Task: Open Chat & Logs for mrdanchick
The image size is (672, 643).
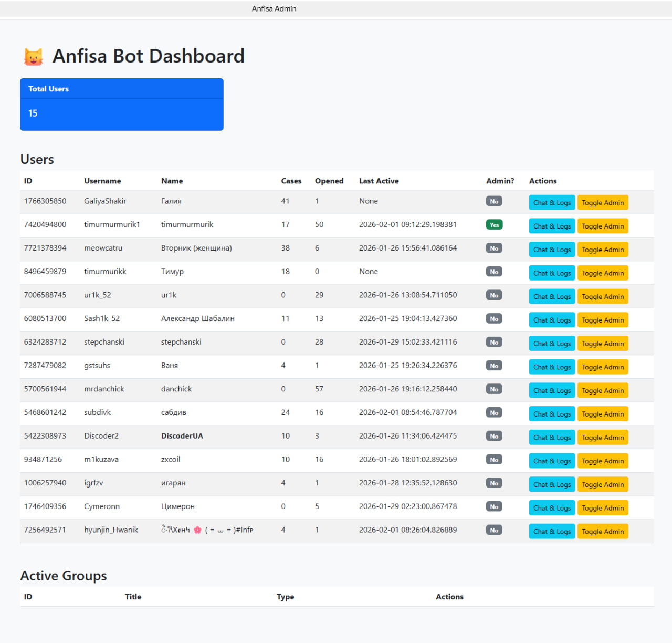Action: point(552,390)
